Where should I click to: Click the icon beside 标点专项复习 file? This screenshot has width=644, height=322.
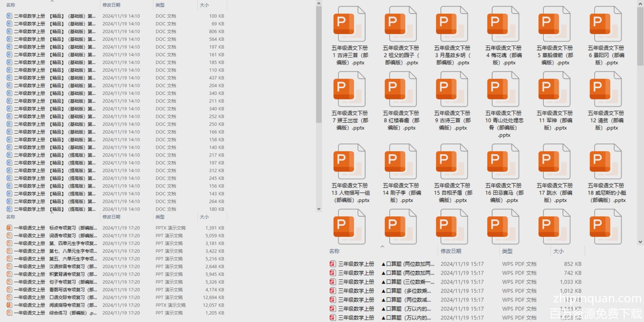[x=9, y=228]
